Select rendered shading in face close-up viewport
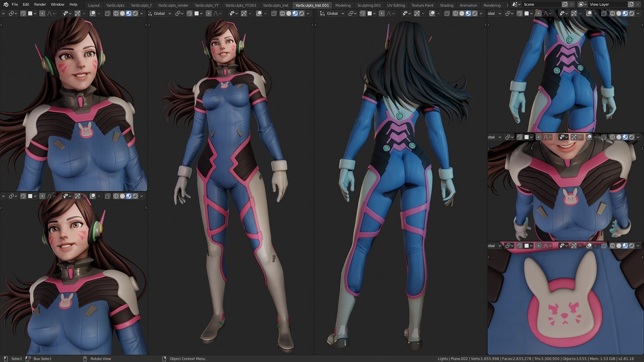The image size is (644, 362). coord(135,14)
